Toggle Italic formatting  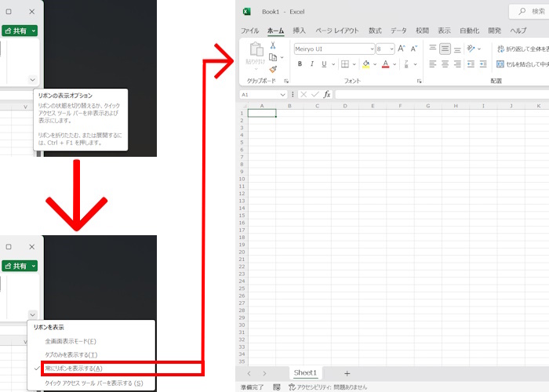click(x=312, y=64)
